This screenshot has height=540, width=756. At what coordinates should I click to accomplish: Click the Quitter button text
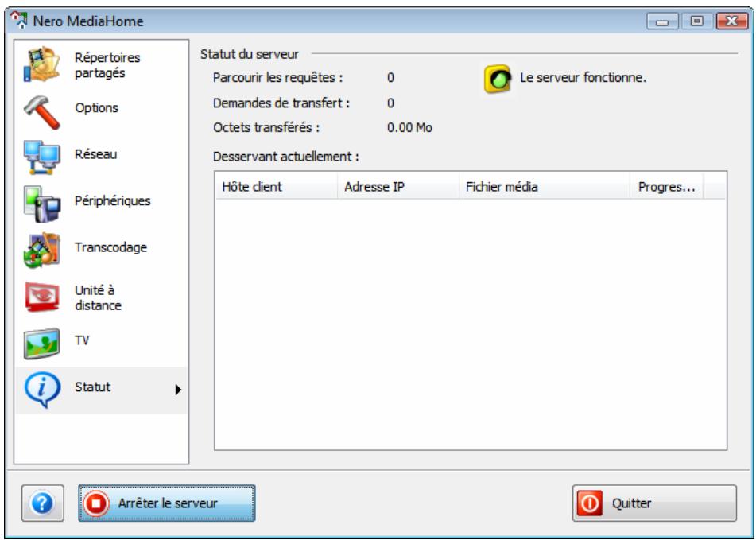tap(631, 503)
